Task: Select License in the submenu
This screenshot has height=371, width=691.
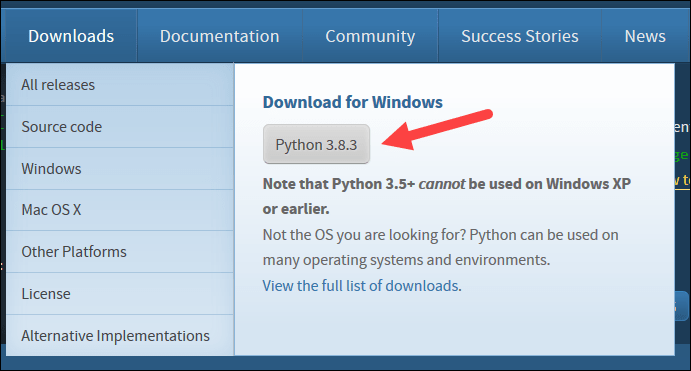Action: tap(120, 294)
